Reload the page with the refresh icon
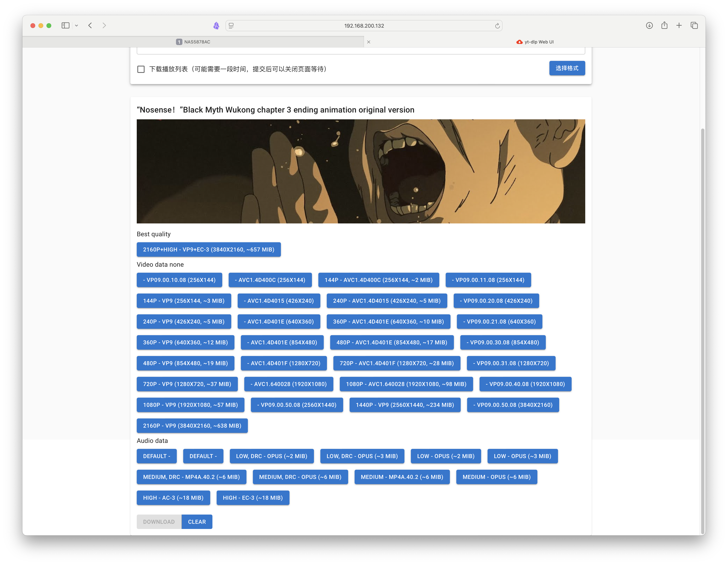The width and height of the screenshot is (728, 565). tap(497, 26)
